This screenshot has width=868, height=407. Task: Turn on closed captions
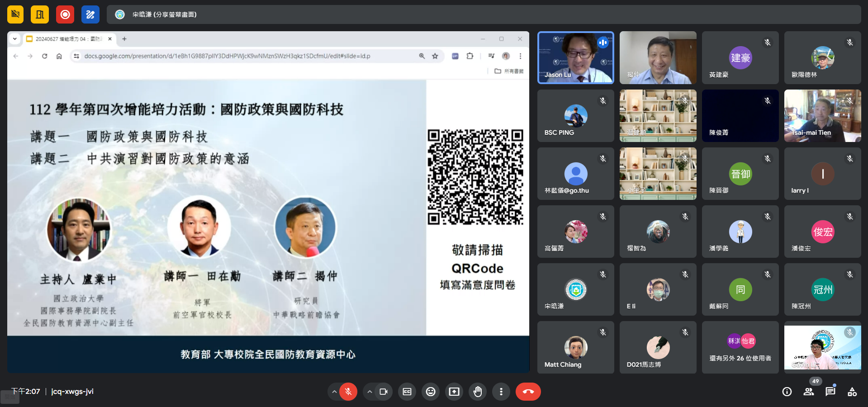407,392
